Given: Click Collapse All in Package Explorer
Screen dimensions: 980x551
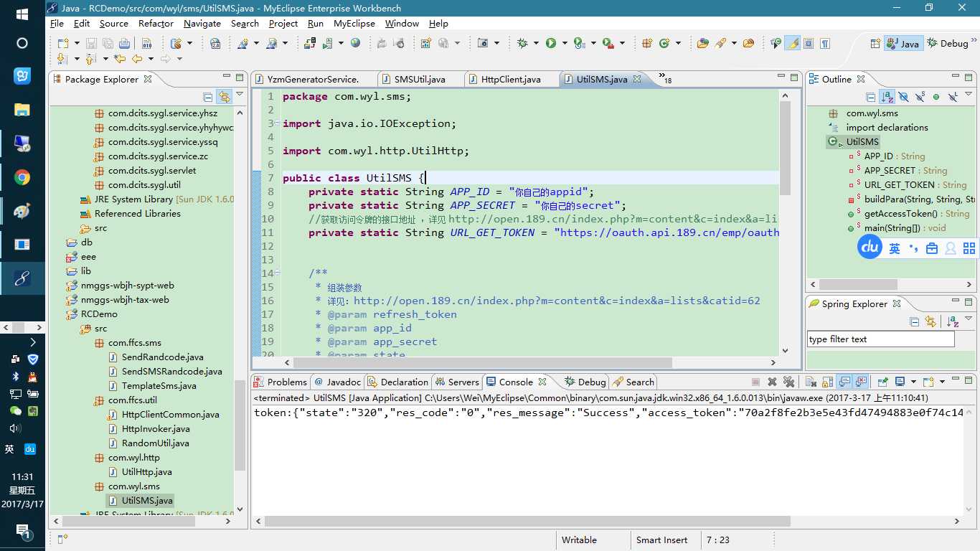Looking at the screenshot, I should pos(208,97).
